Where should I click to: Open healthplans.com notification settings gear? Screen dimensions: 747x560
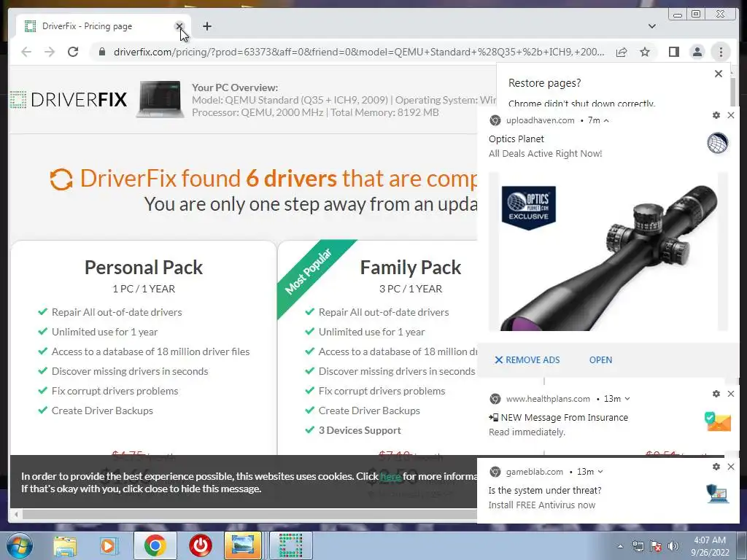[x=716, y=394]
